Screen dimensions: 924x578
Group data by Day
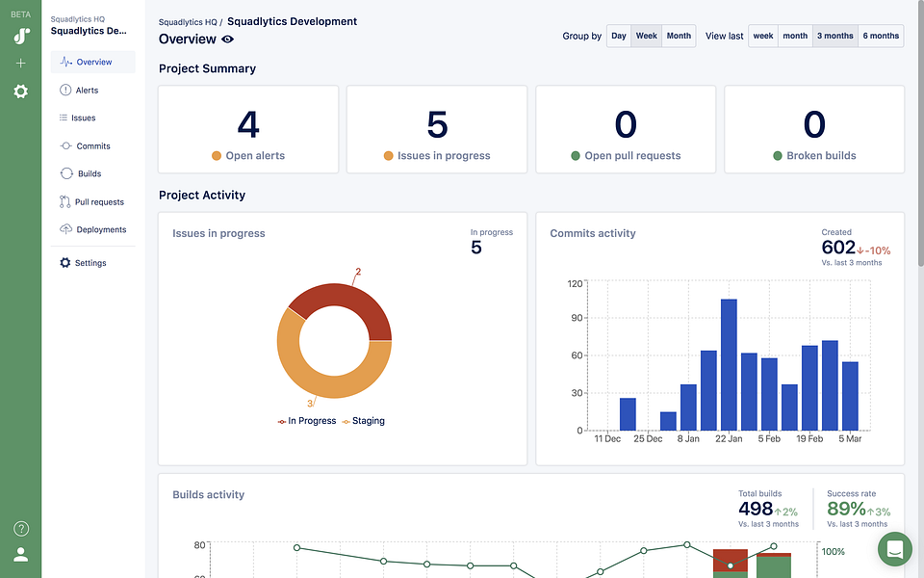pyautogui.click(x=619, y=36)
